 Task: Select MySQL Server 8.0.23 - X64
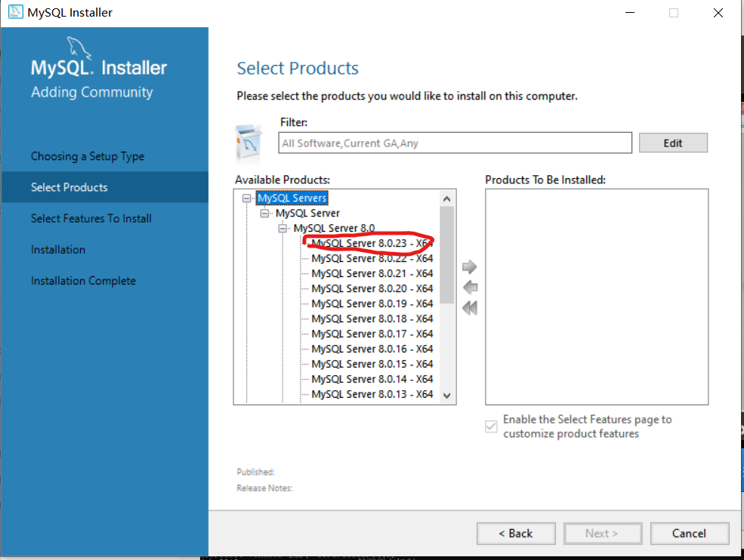[372, 244]
